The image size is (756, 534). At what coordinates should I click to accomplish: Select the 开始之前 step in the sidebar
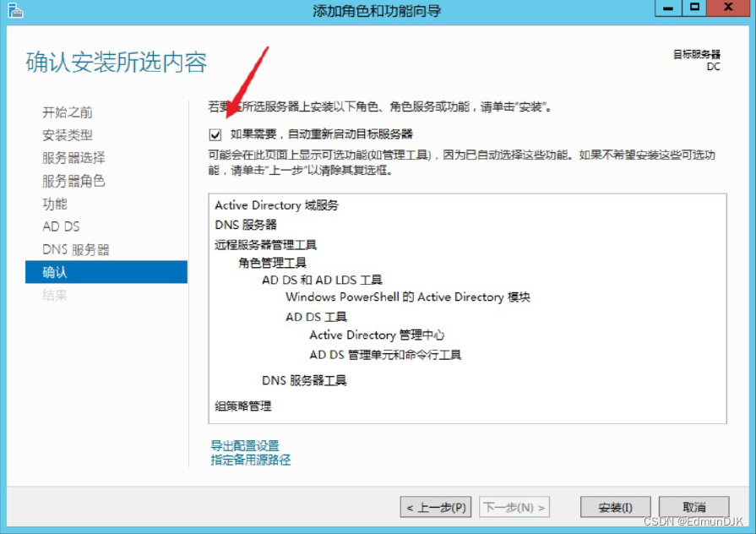68,112
